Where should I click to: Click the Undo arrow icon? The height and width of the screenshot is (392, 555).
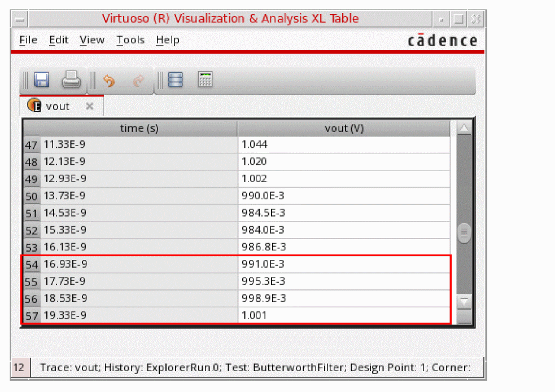click(x=108, y=81)
